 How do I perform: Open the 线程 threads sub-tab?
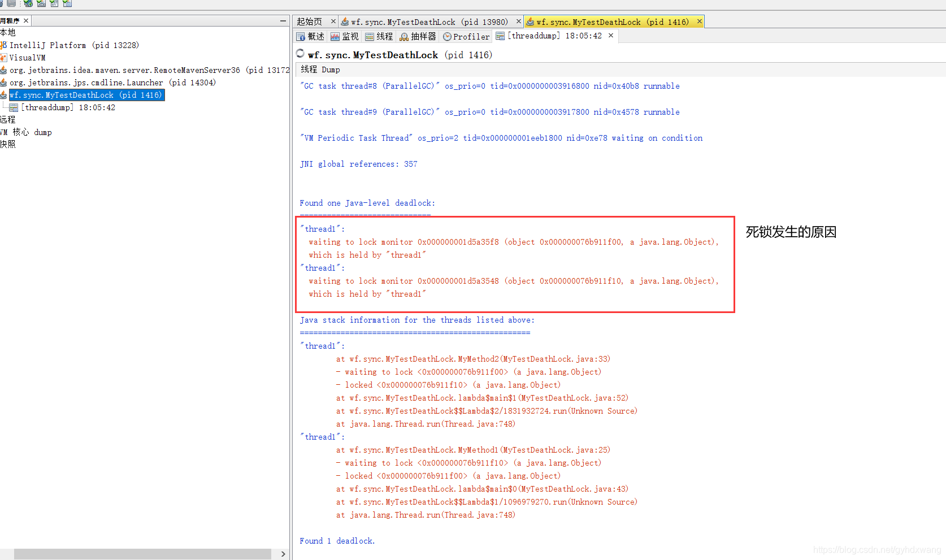click(379, 36)
